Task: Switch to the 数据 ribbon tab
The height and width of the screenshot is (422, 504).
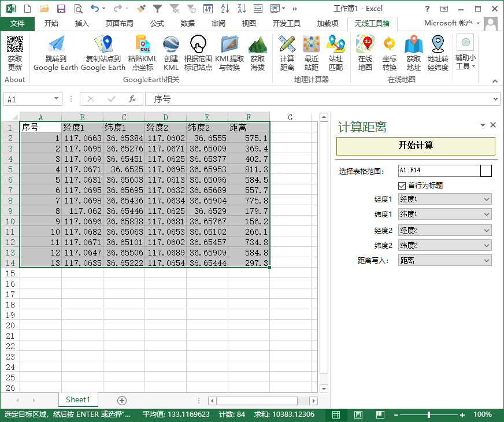Action: click(x=188, y=24)
